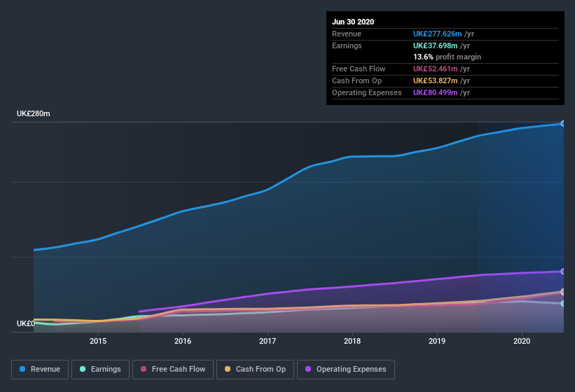Click the UK£277.626m revenue value

click(x=437, y=34)
